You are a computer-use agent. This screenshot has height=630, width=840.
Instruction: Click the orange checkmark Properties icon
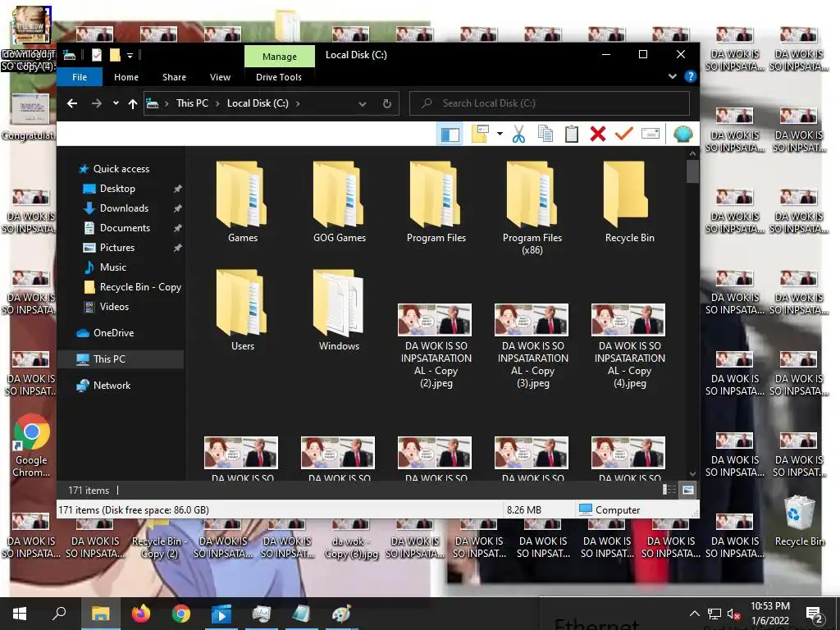623,134
